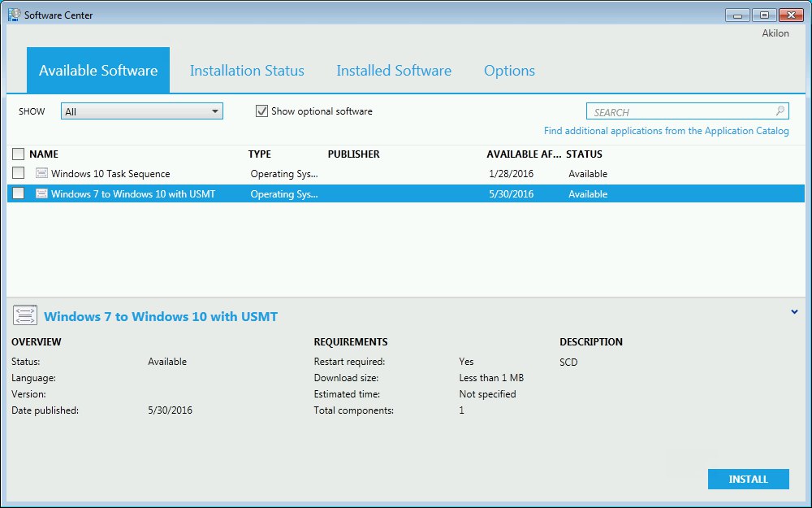Select the Windows 10 Task Sequence row name

110,174
